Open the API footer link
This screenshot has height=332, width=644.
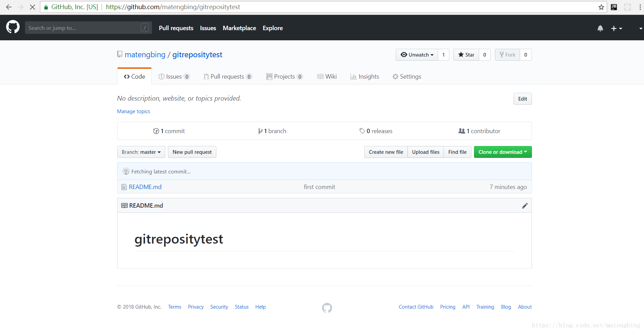pyautogui.click(x=466, y=307)
